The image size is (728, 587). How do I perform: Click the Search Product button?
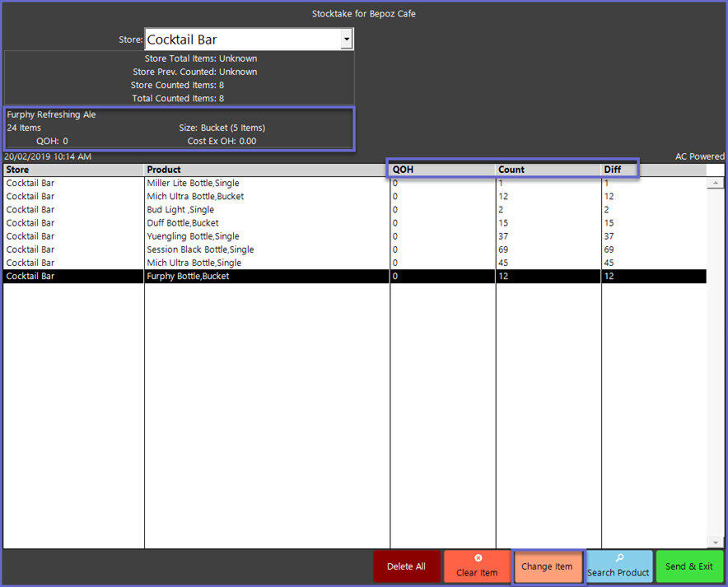pyautogui.click(x=618, y=566)
